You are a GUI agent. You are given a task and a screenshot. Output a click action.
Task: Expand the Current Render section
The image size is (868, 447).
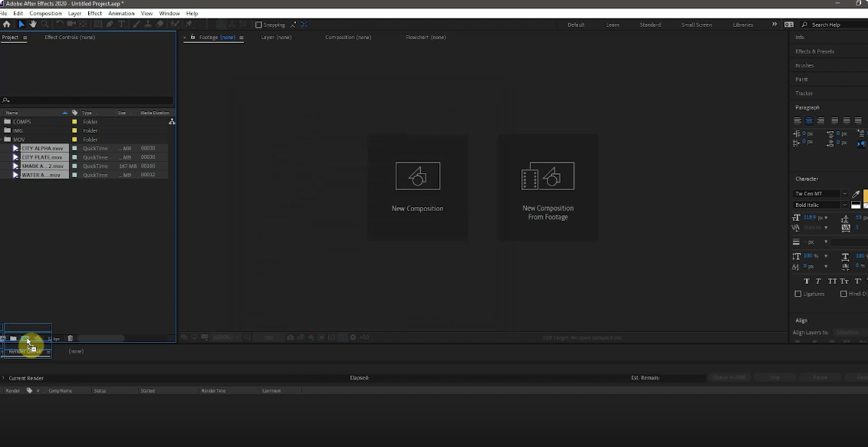(3, 378)
